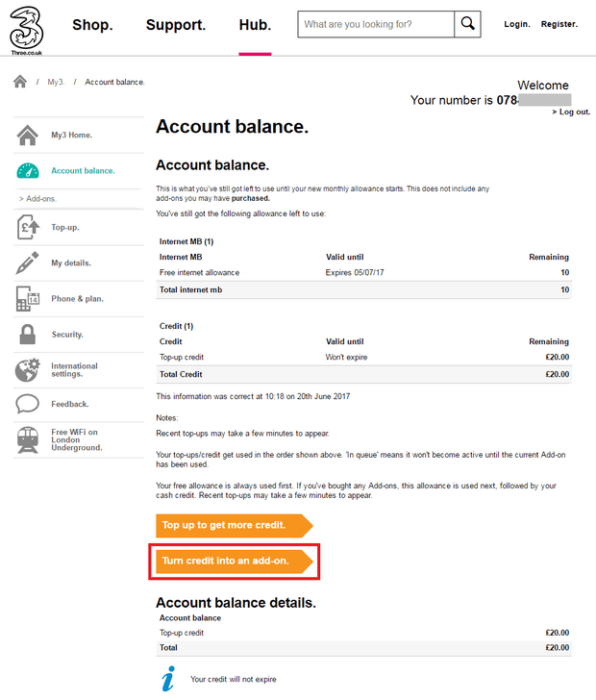Click the London Underground train icon
596x700 pixels.
tap(28, 439)
